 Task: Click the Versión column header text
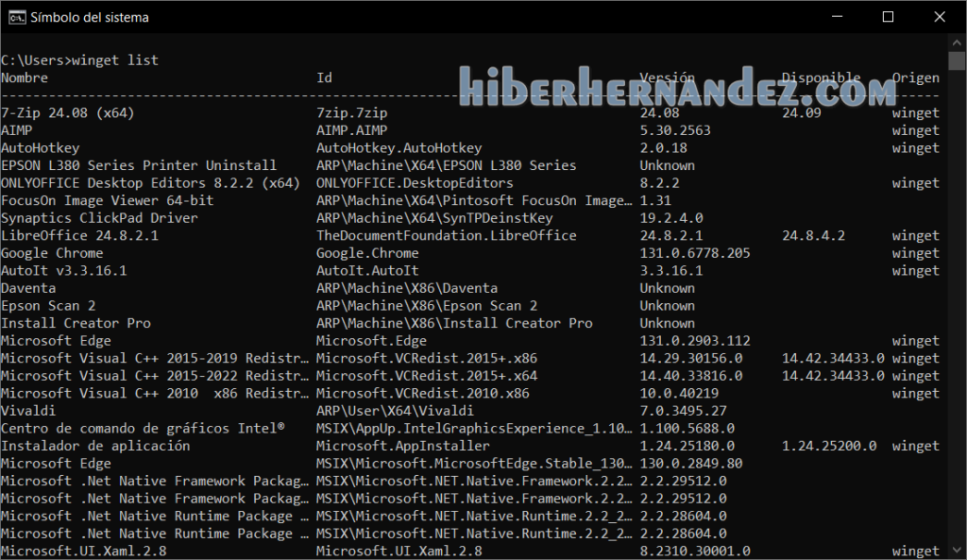point(666,76)
